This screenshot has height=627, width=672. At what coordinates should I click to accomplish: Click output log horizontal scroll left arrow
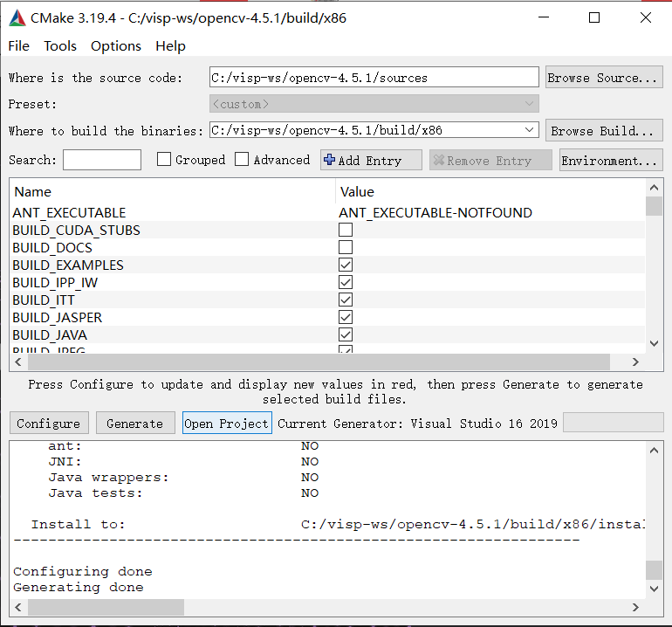[x=18, y=607]
